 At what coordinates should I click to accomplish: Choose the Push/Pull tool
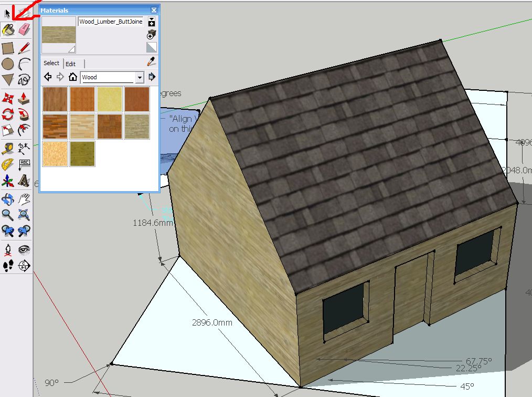point(24,98)
